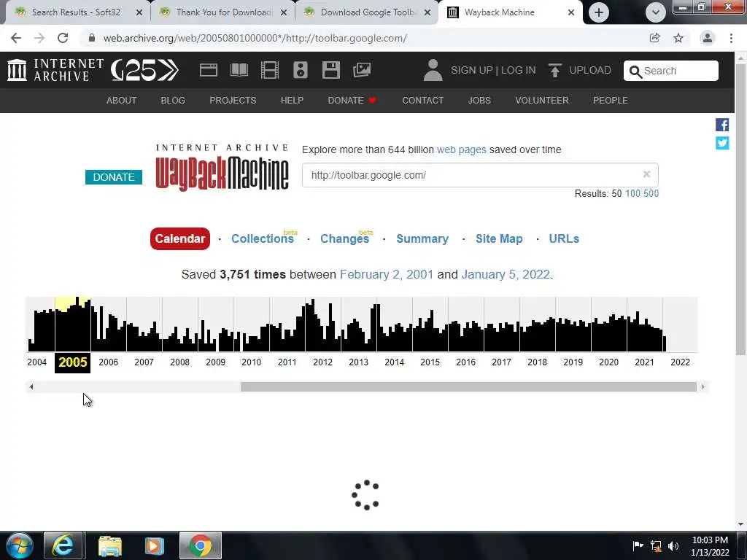This screenshot has height=560, width=747.
Task: Switch to Thank You for Download tab
Action: coord(223,12)
